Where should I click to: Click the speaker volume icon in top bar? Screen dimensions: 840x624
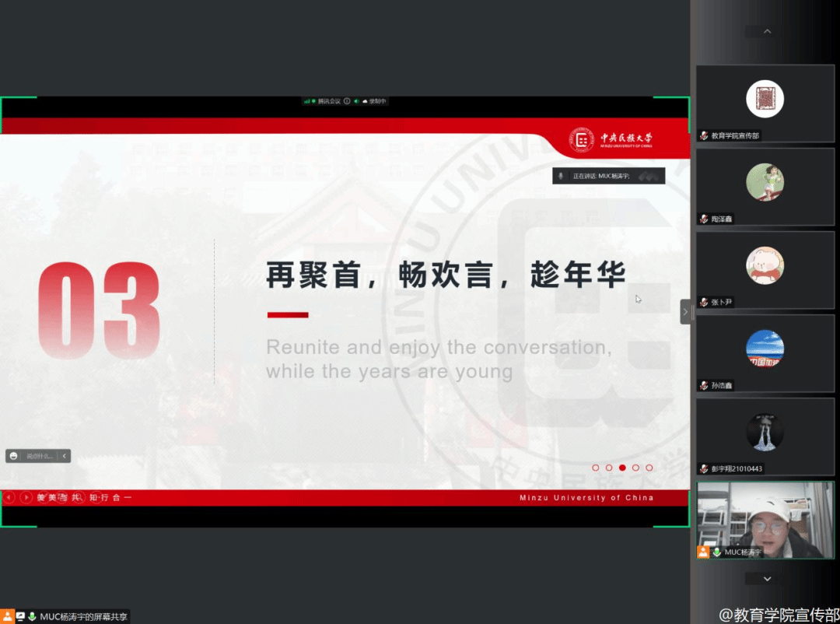coord(356,101)
